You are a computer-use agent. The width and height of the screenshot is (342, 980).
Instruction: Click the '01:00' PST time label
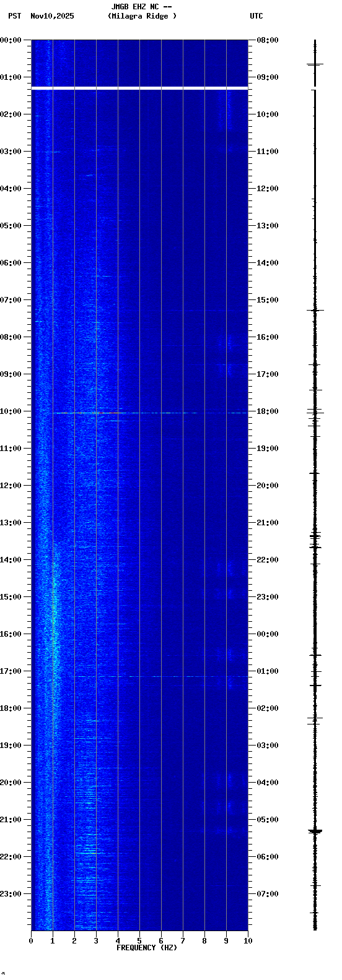click(11, 77)
